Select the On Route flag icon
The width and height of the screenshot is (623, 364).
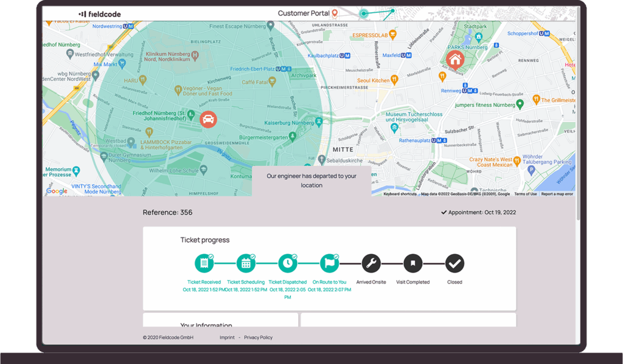pyautogui.click(x=329, y=263)
